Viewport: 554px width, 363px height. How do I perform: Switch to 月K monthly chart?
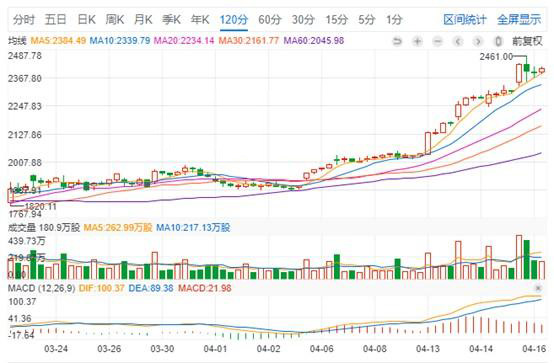pos(143,19)
